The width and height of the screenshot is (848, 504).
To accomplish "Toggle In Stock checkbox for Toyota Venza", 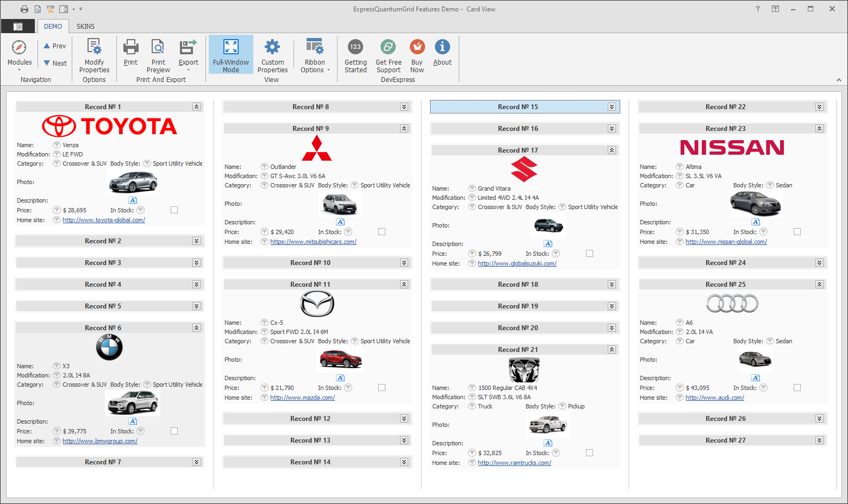I will click(174, 210).
